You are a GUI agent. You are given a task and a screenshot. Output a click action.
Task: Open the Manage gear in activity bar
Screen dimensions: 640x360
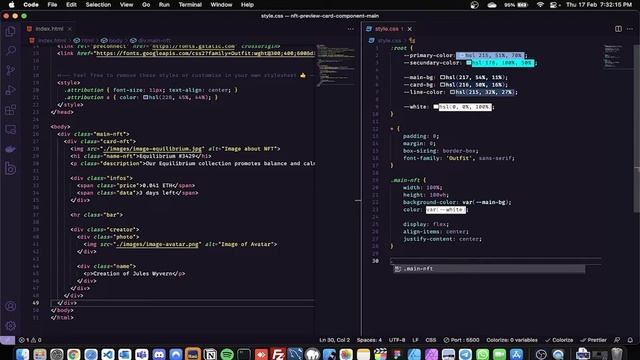coord(11,326)
